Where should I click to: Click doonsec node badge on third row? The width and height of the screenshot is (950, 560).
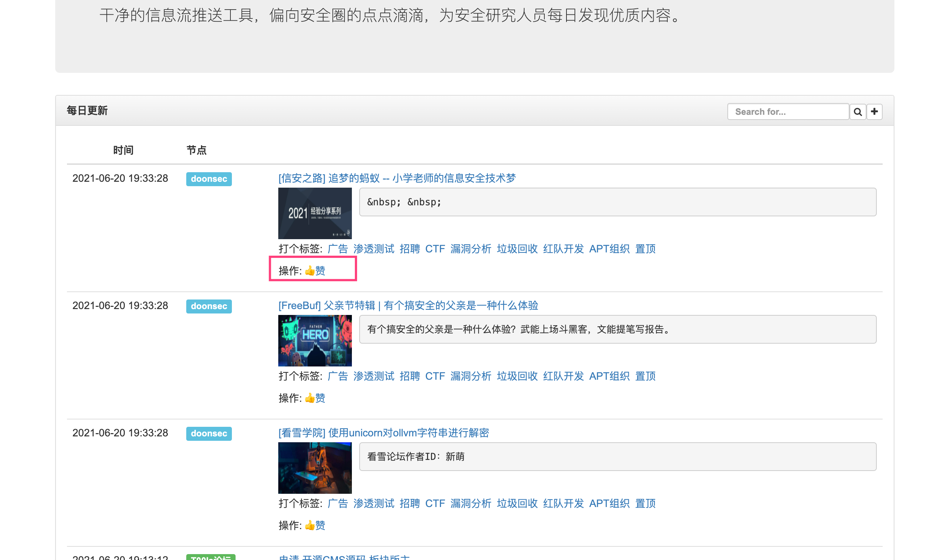(x=209, y=433)
